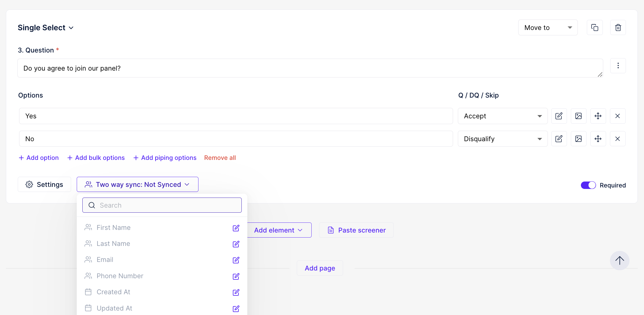
Task: Click the No option text field
Action: pos(236,139)
